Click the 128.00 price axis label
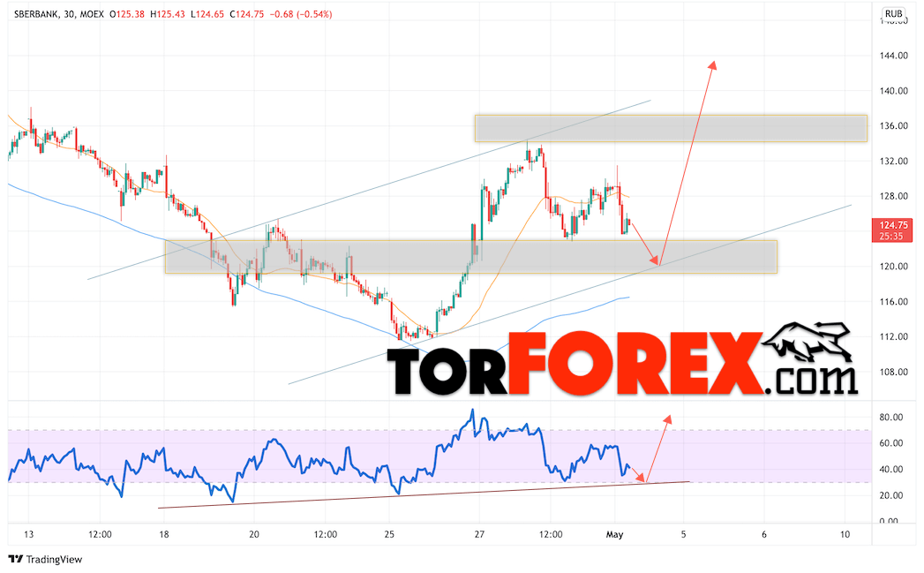 point(893,196)
